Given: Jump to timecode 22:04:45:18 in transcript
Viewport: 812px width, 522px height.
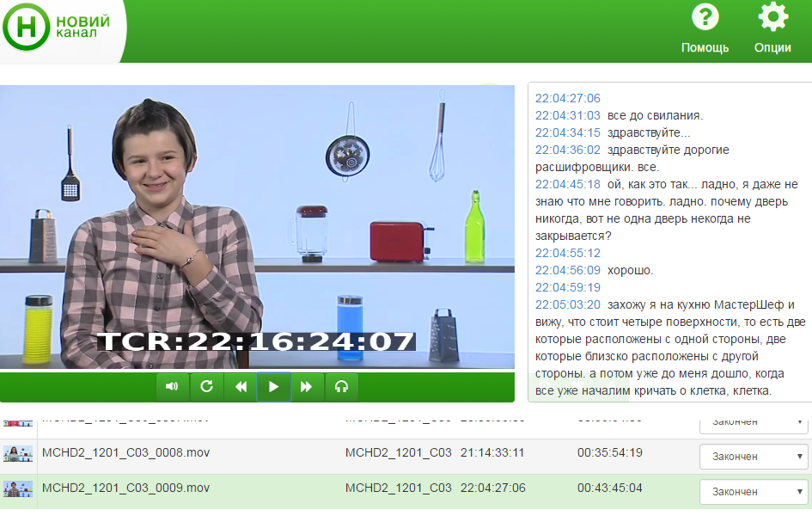Looking at the screenshot, I should pos(568,185).
